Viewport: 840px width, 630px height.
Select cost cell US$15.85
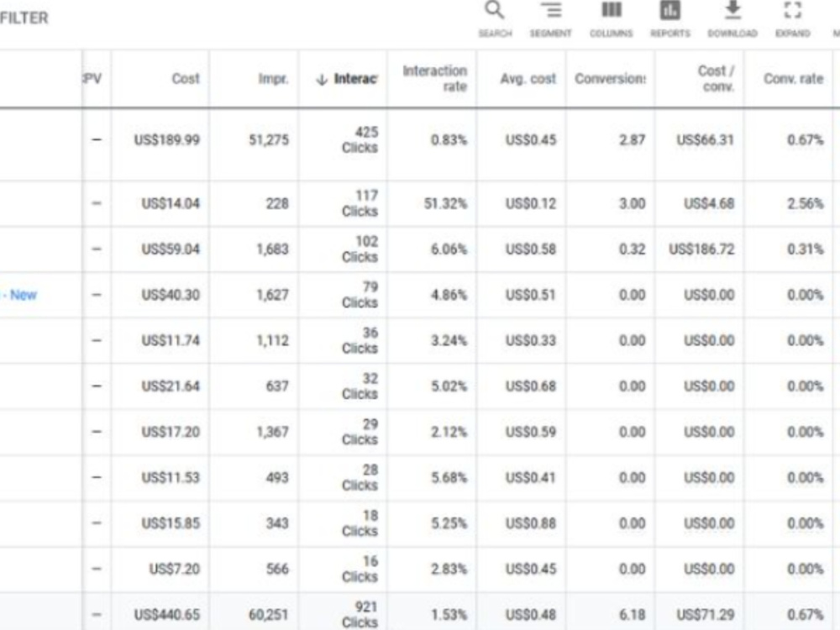click(171, 523)
